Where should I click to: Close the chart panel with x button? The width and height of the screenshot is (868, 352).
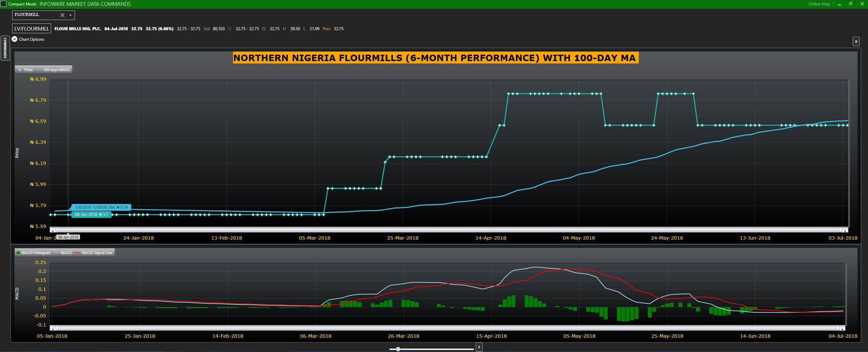[x=856, y=41]
